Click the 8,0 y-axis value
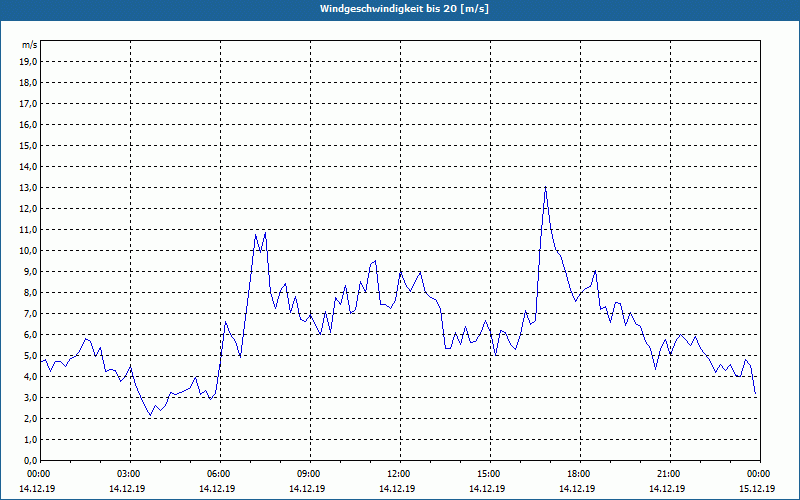The image size is (800, 500). pos(30,293)
